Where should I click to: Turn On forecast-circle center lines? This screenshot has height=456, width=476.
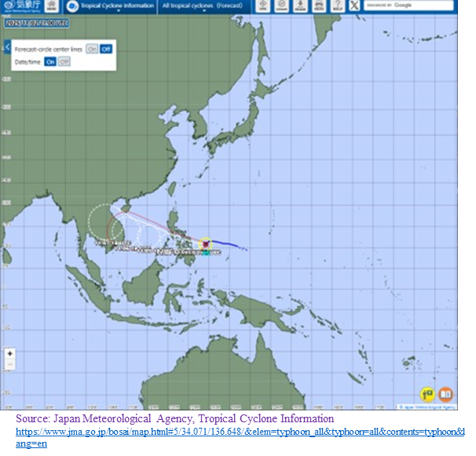[x=92, y=49]
